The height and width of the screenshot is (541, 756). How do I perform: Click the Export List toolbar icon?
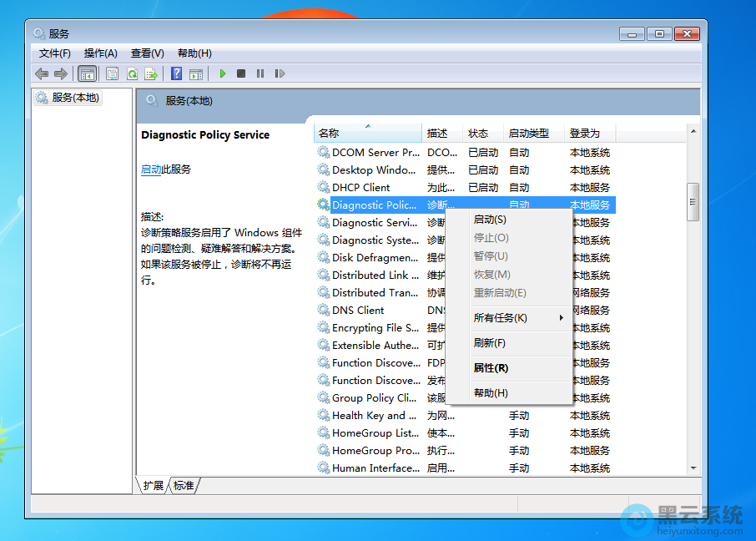pos(151,73)
